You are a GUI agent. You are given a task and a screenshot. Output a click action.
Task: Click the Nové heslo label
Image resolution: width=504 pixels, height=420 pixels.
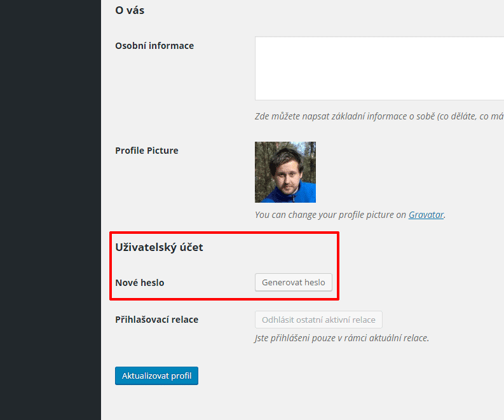click(x=140, y=283)
